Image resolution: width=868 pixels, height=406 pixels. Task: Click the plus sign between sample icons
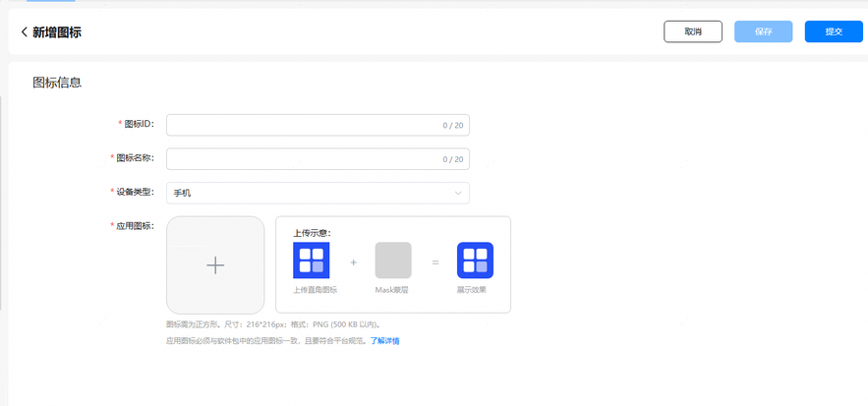tap(354, 262)
